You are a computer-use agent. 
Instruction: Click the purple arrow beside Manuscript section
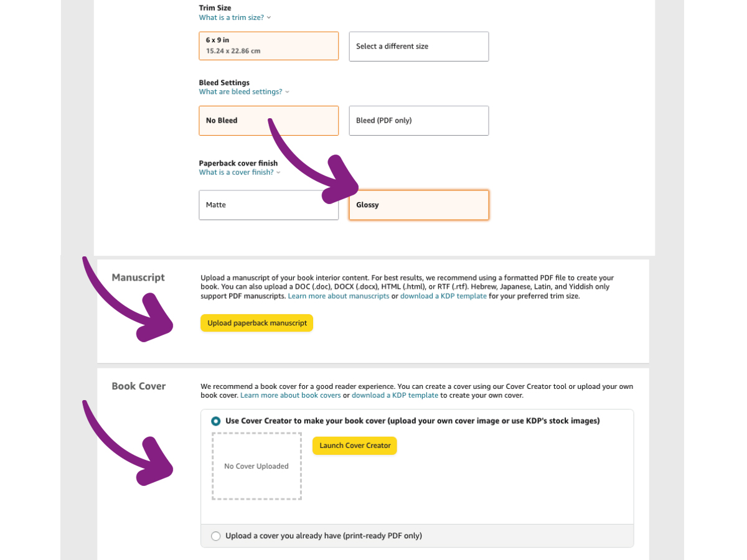(x=125, y=305)
